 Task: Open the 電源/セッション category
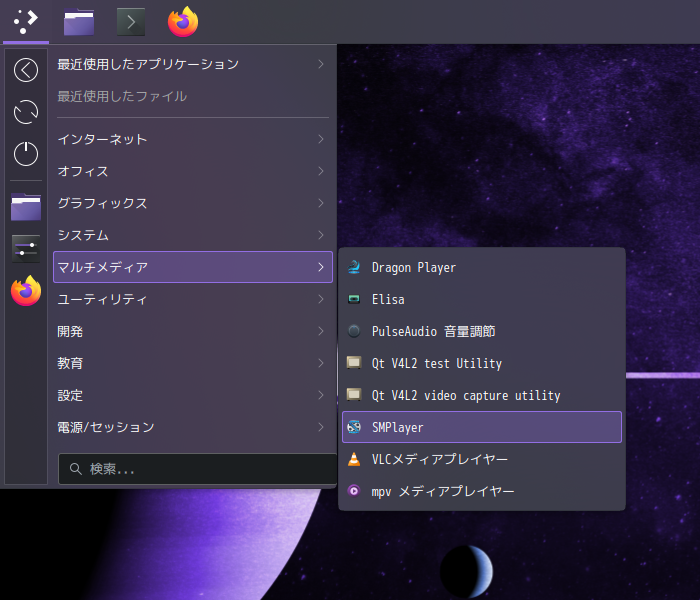tap(193, 427)
